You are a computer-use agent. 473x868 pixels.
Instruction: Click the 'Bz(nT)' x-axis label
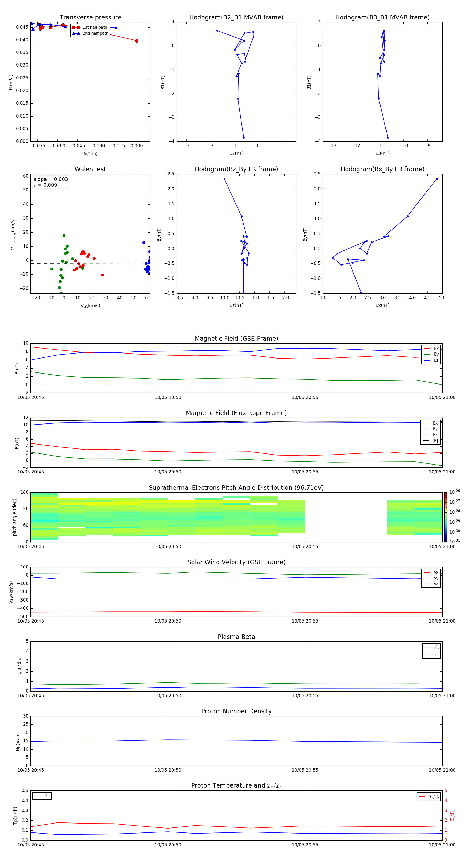pos(236,305)
